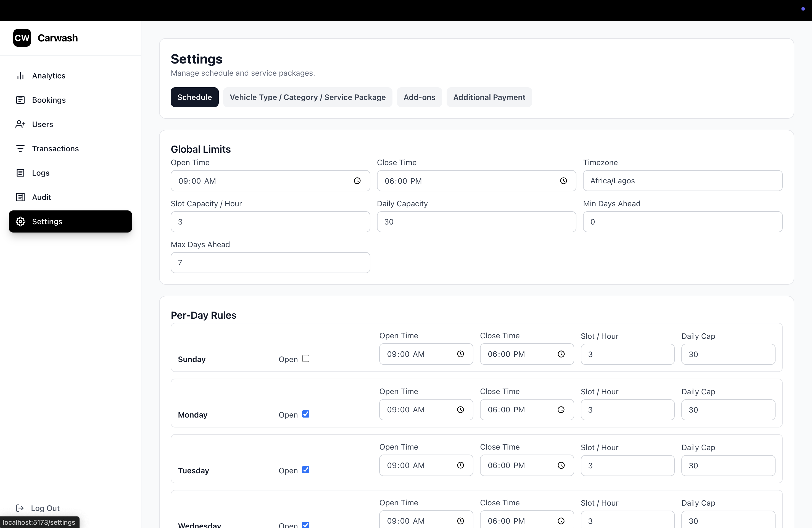Click the Logs icon in sidebar
Screen dimensions: 812x528
[x=20, y=173]
